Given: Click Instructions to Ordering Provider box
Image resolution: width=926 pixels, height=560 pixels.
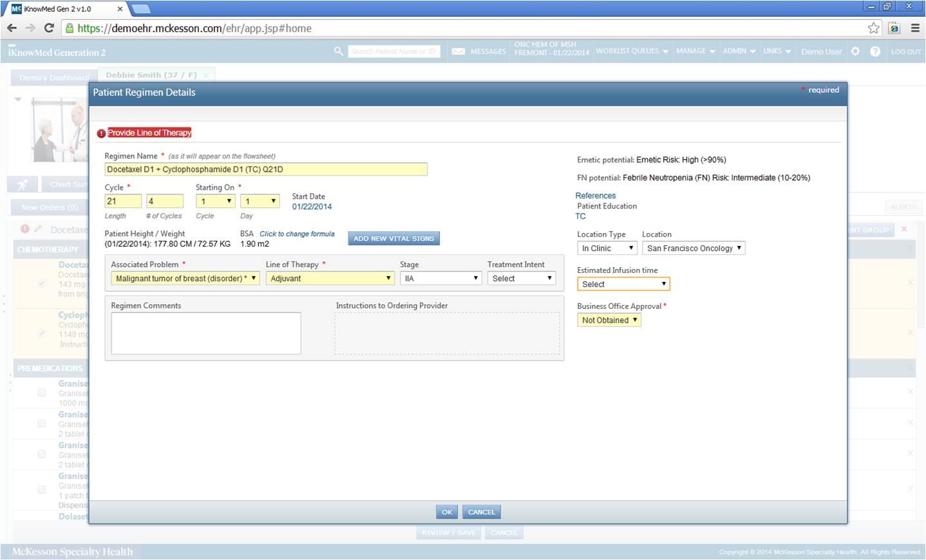Looking at the screenshot, I should (x=447, y=333).
